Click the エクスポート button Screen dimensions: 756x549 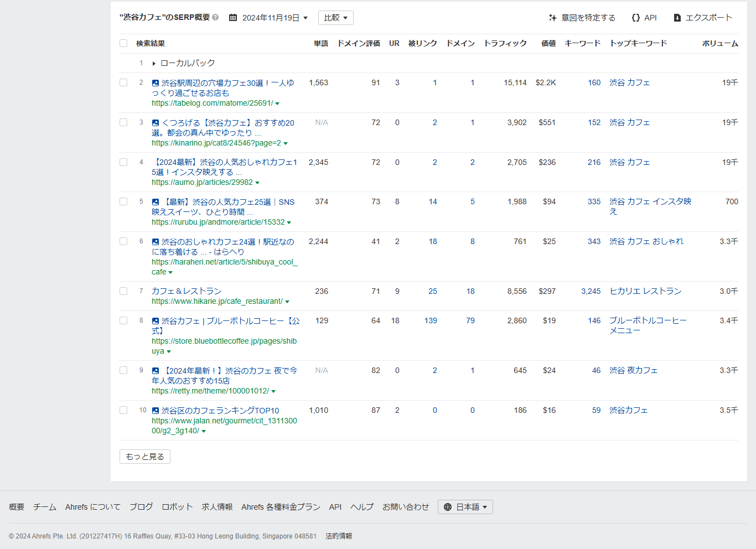pyautogui.click(x=703, y=18)
